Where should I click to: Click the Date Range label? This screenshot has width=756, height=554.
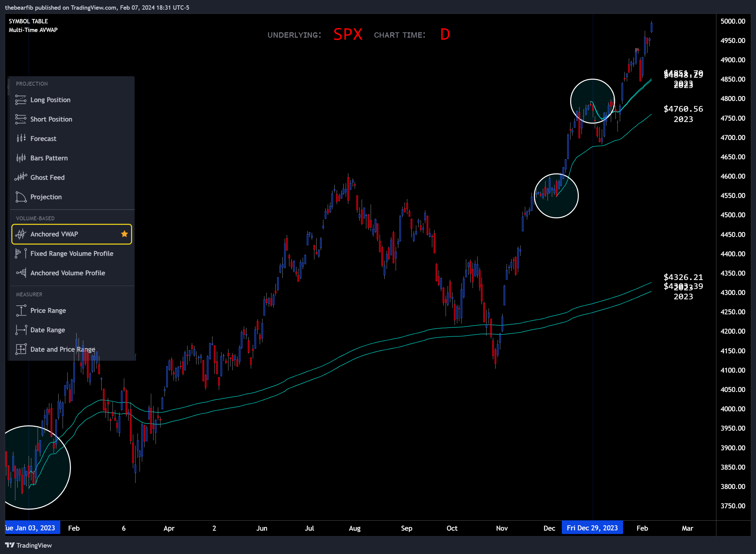(48, 330)
